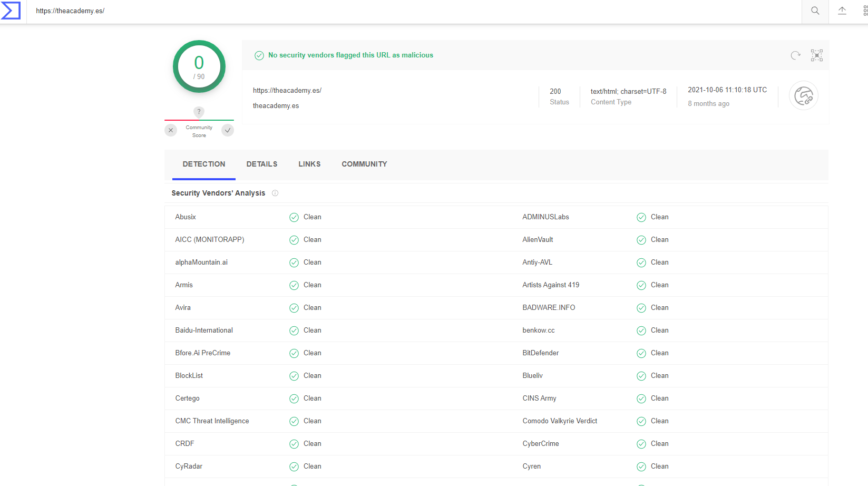Click the community score question mark

point(199,112)
